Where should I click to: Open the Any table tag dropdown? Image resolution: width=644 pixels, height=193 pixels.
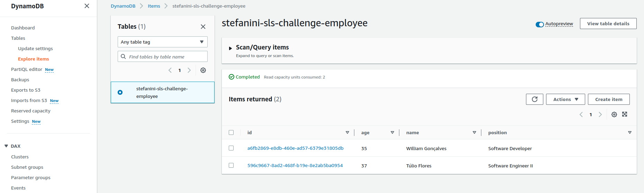[x=163, y=42]
